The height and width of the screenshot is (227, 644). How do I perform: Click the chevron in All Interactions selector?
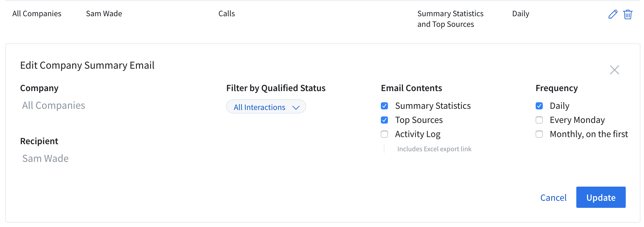click(x=296, y=108)
